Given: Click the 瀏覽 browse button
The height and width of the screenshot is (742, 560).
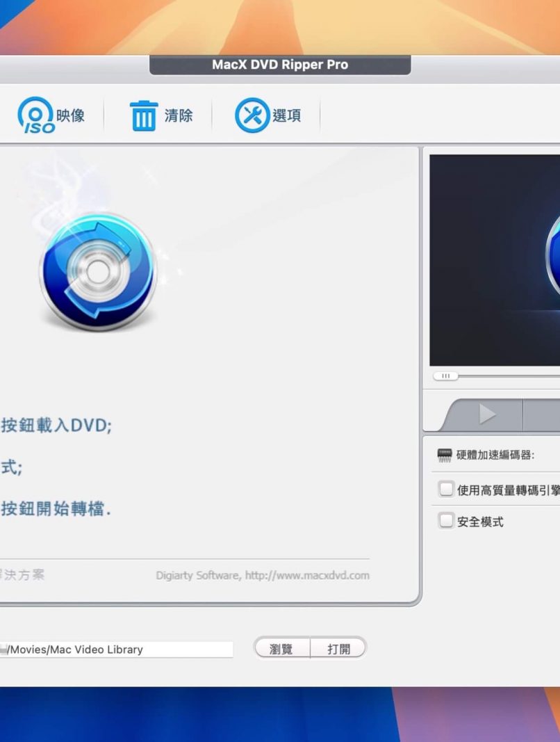Looking at the screenshot, I should click(281, 649).
